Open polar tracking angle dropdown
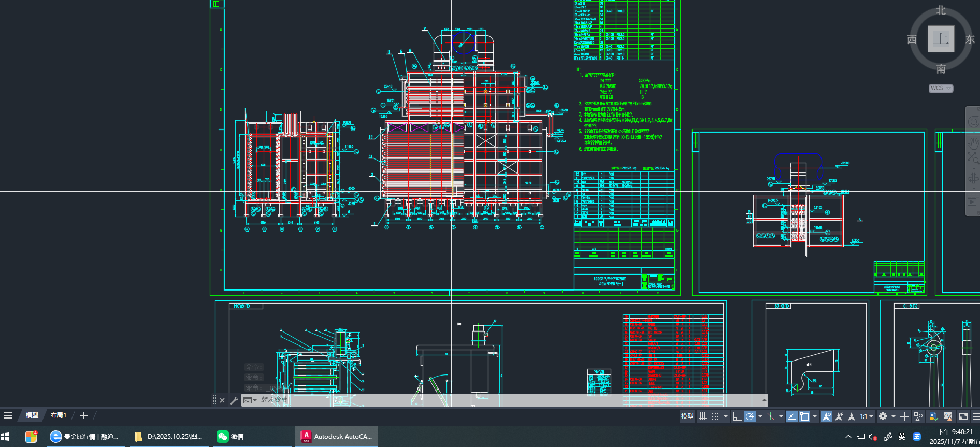 [760, 416]
